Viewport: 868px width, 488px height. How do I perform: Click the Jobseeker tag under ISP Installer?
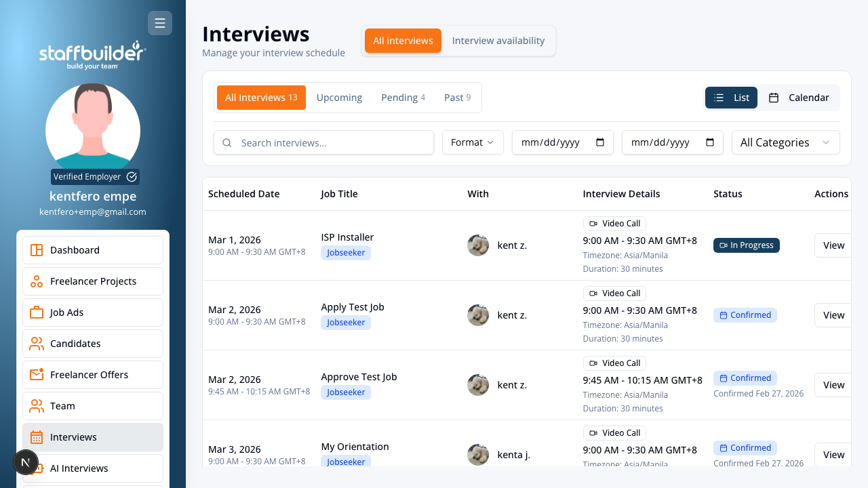coord(346,253)
